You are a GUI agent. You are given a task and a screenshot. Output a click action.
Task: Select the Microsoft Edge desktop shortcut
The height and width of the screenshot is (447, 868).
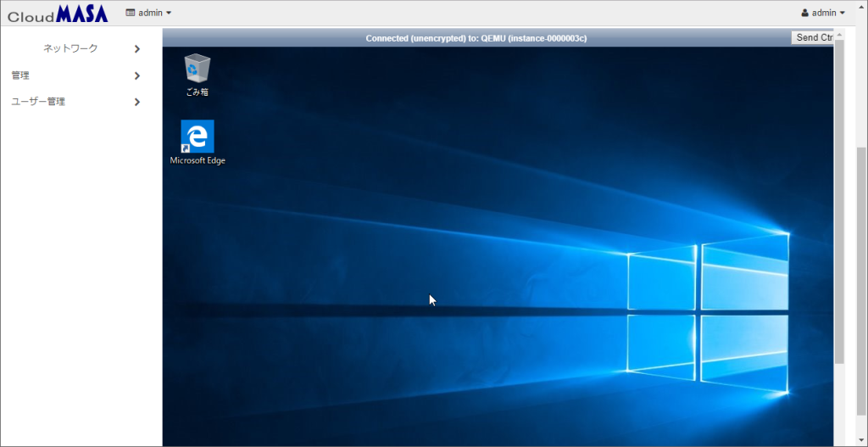(198, 142)
